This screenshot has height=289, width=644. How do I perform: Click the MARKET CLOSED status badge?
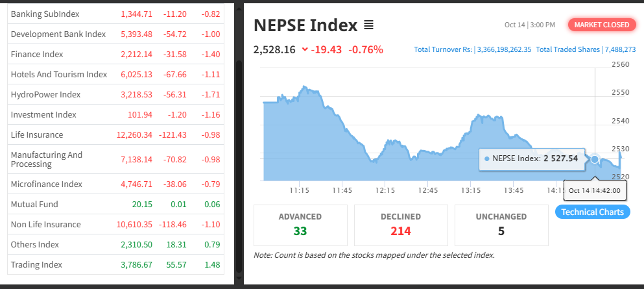pos(600,25)
